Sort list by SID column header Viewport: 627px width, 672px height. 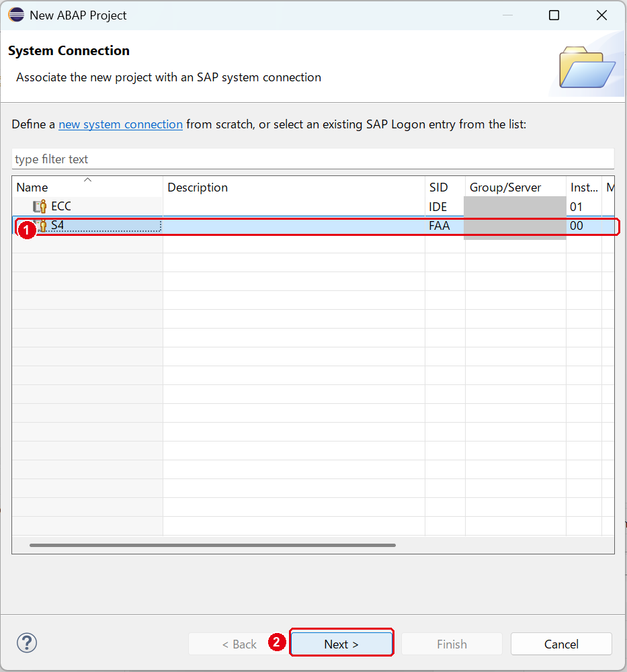(445, 187)
